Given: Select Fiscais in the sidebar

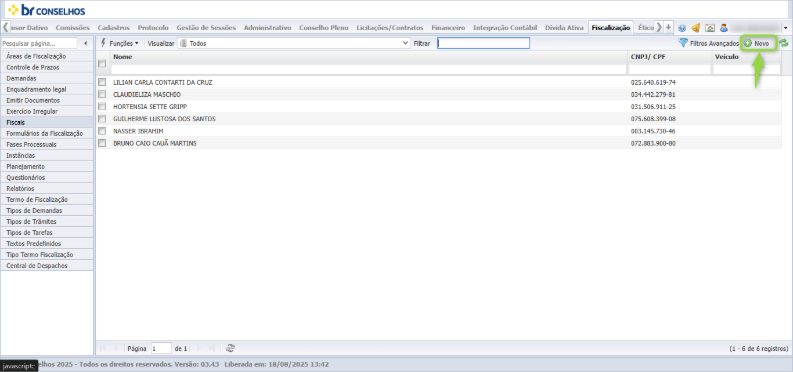Looking at the screenshot, I should coord(47,122).
